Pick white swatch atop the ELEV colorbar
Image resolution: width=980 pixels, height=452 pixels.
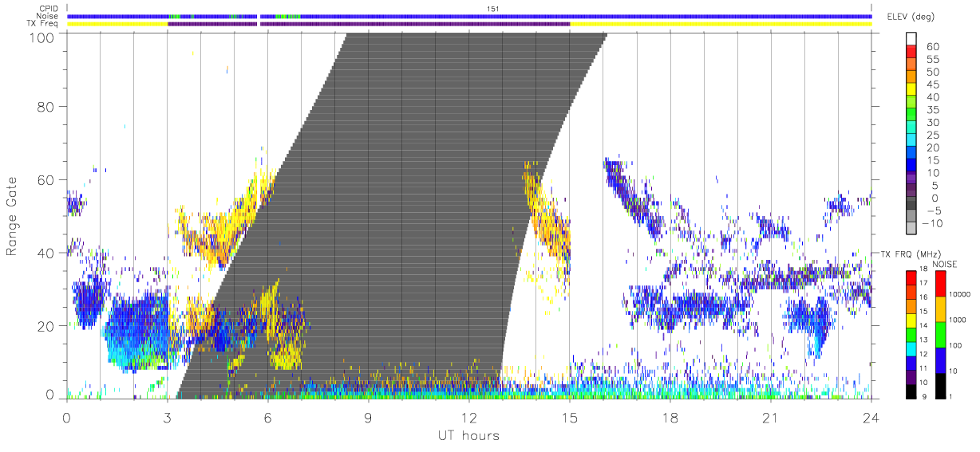(x=911, y=40)
